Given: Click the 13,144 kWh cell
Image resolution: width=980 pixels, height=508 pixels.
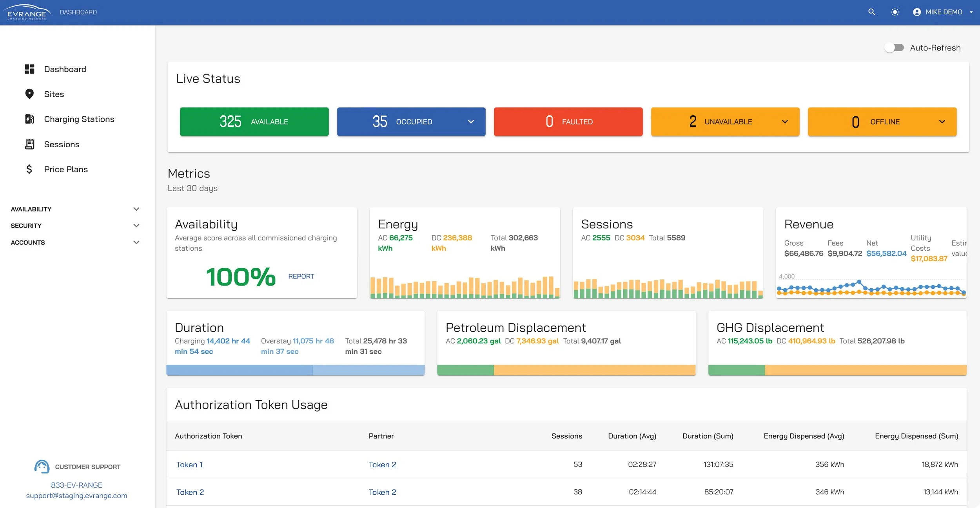Looking at the screenshot, I should pos(940,492).
